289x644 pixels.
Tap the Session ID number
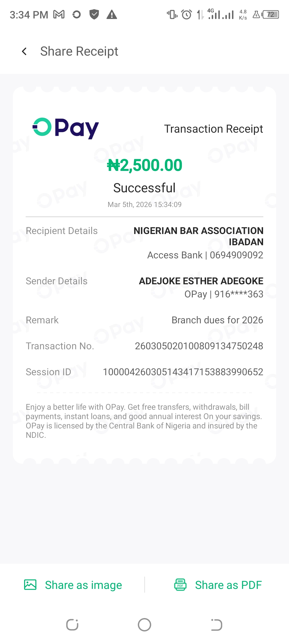click(183, 372)
